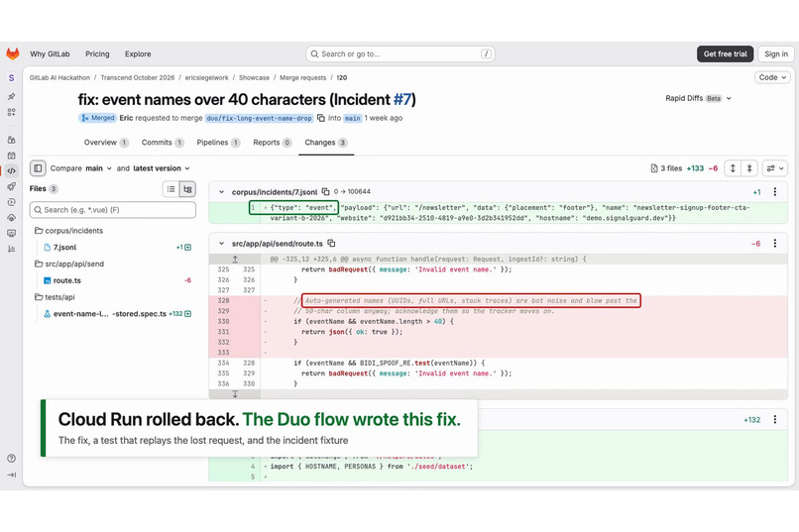Screen dimensions: 799x532
Task: Collapse the left sidebar with arrow icon
Action: tap(11, 475)
